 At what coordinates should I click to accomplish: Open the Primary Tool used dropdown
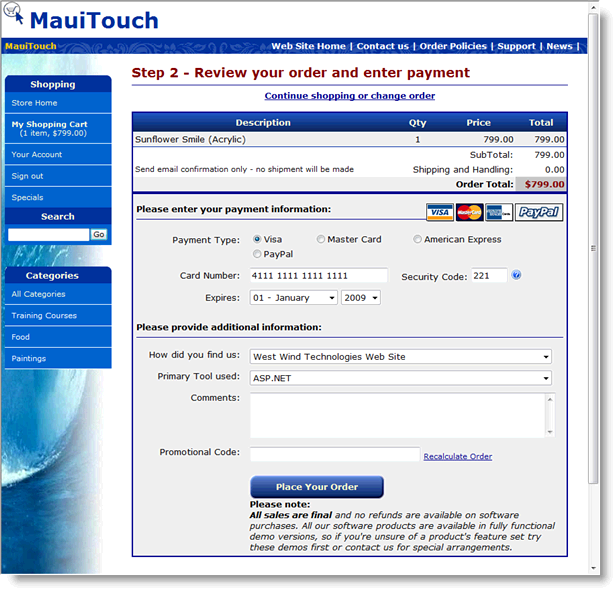tap(400, 378)
